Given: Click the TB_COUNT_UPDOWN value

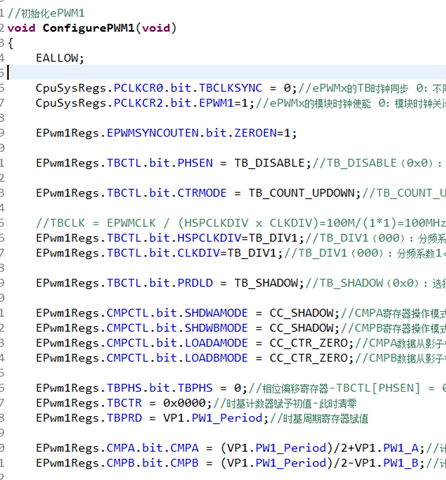Looking at the screenshot, I should 302,193.
